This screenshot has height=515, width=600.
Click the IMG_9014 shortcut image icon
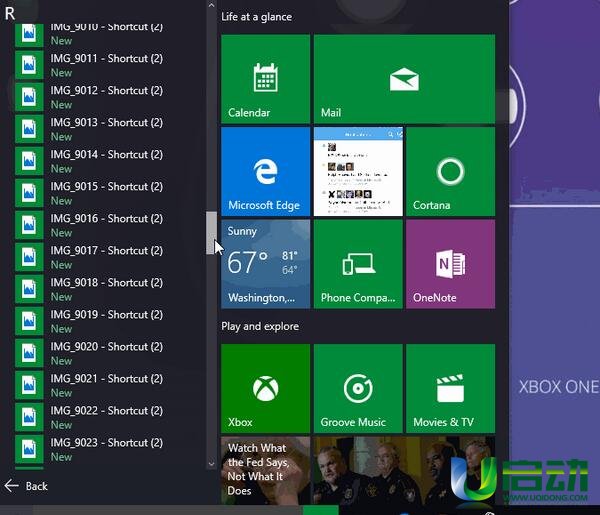tap(29, 161)
